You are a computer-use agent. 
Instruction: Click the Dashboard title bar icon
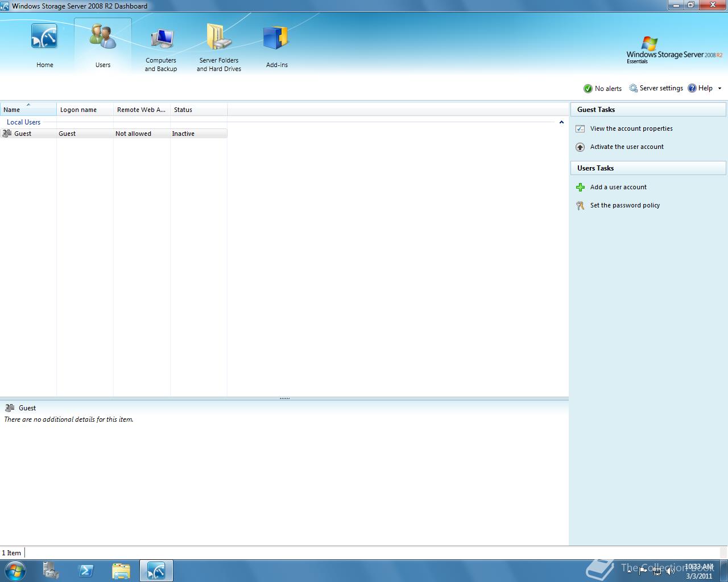point(5,6)
